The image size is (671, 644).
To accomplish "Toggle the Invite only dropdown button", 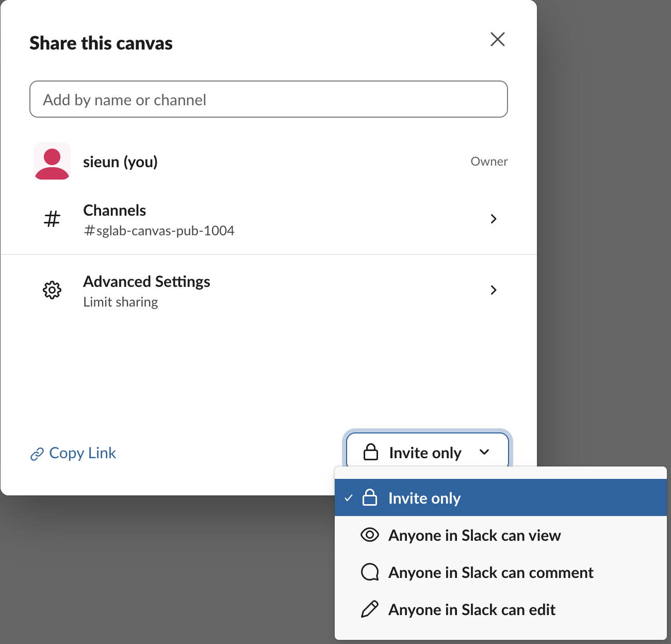I will coord(428,453).
